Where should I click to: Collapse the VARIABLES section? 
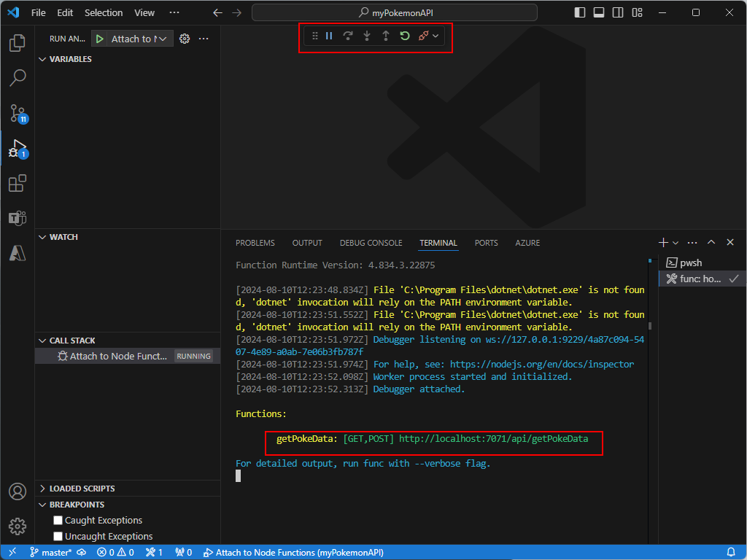(x=42, y=59)
